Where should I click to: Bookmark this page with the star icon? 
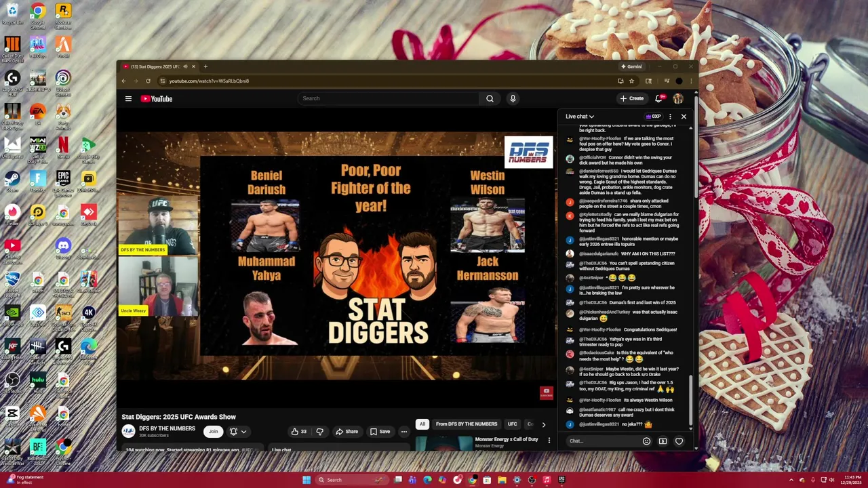point(631,81)
